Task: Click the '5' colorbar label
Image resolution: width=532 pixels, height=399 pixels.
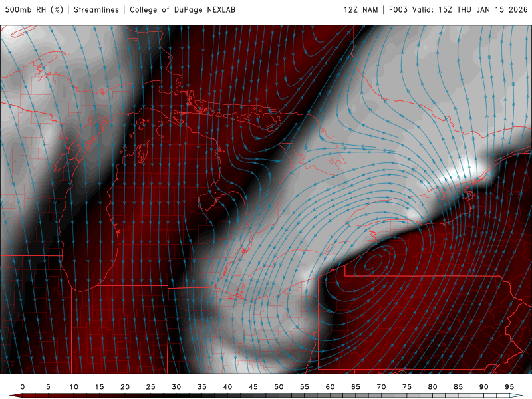Action: point(48,387)
